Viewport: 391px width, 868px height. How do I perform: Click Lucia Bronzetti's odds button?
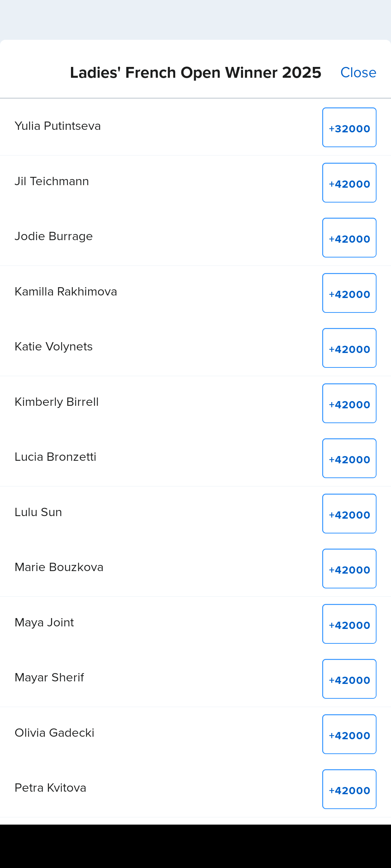pyautogui.click(x=349, y=459)
